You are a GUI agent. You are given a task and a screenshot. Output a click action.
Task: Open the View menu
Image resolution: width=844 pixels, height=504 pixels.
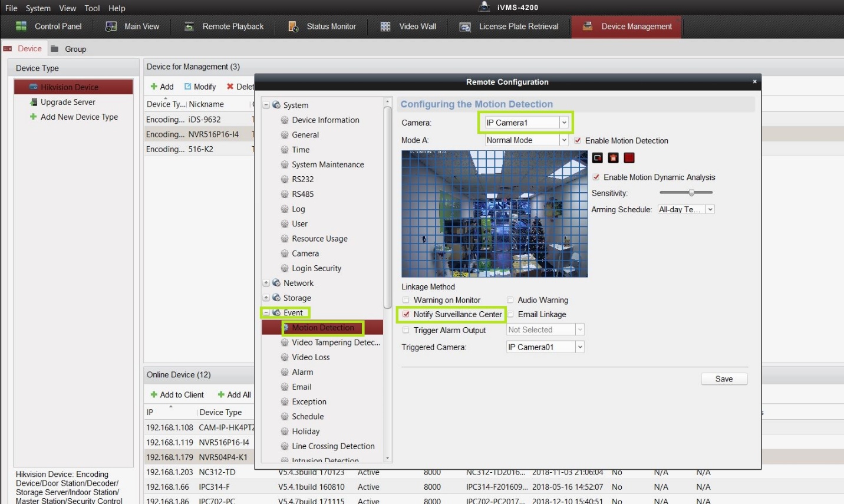(68, 8)
